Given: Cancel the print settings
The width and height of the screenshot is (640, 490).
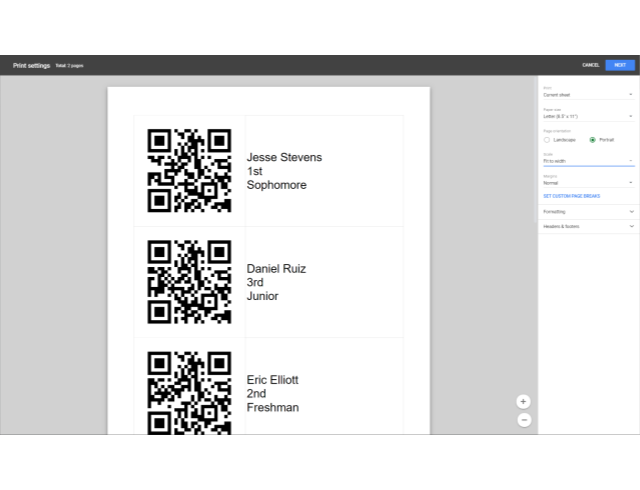Looking at the screenshot, I should click(x=591, y=65).
